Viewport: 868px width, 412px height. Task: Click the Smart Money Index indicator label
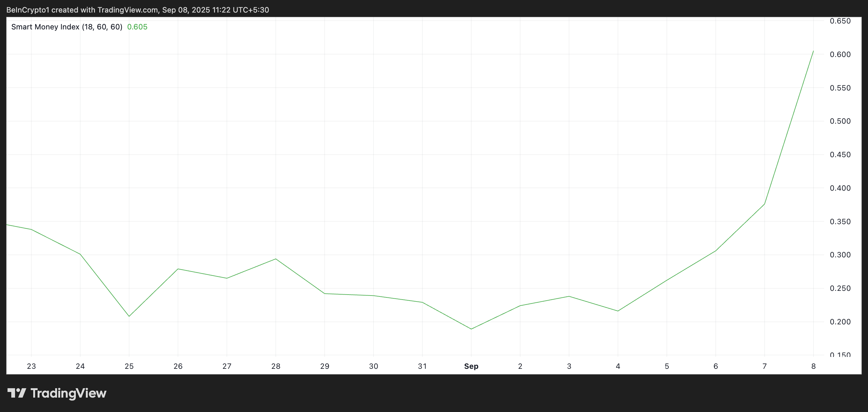pyautogui.click(x=67, y=27)
